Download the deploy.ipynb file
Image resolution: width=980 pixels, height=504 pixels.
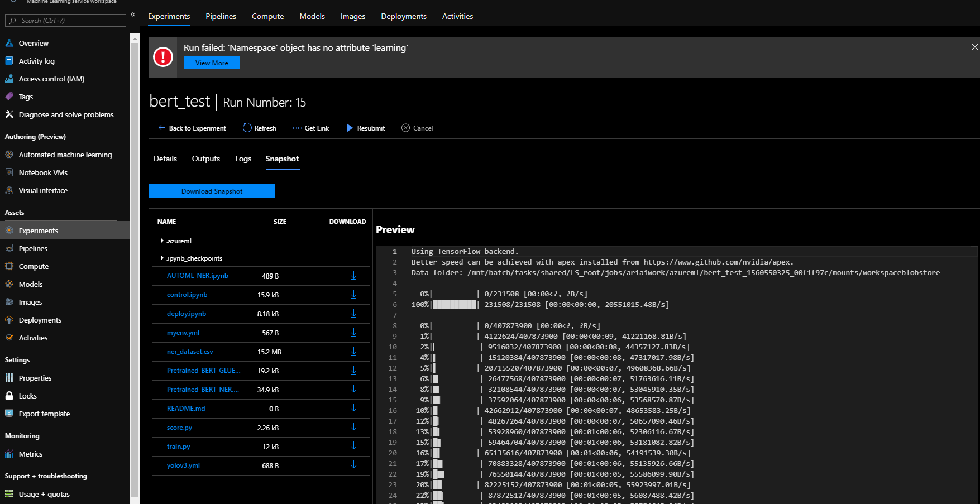click(x=353, y=314)
